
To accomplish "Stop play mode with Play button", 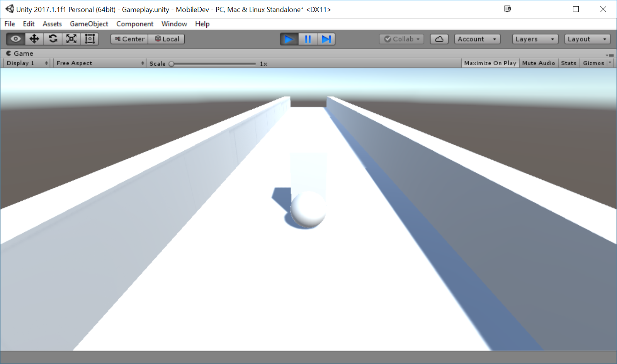I will point(289,39).
